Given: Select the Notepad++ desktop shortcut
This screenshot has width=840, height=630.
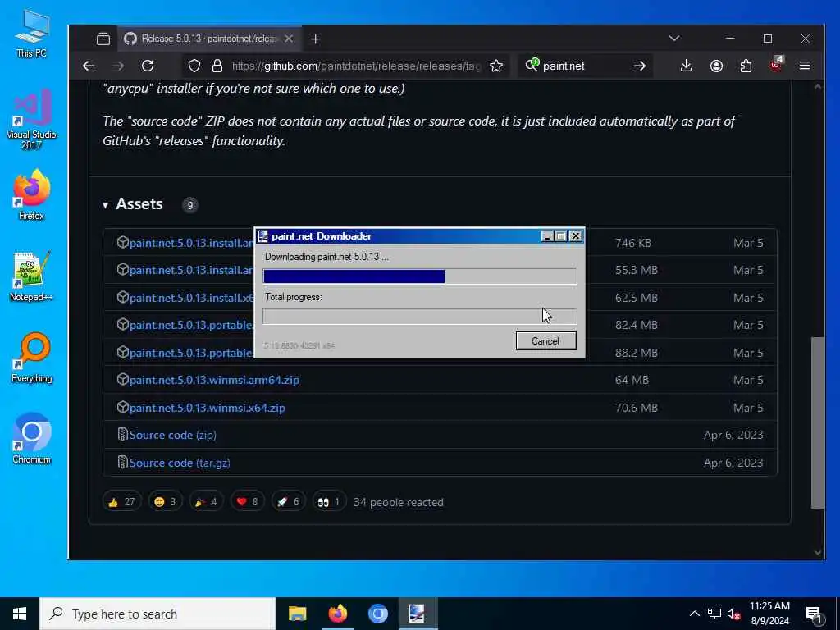Looking at the screenshot, I should pyautogui.click(x=32, y=276).
